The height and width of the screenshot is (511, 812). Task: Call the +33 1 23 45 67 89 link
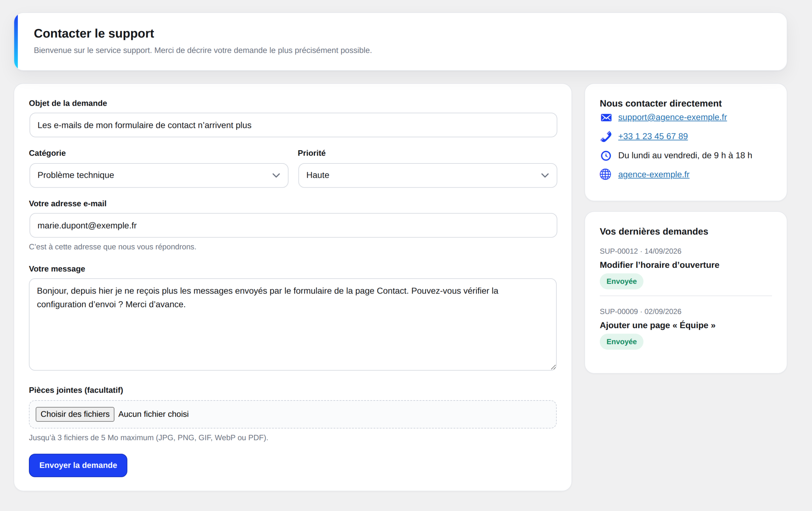pyautogui.click(x=653, y=136)
